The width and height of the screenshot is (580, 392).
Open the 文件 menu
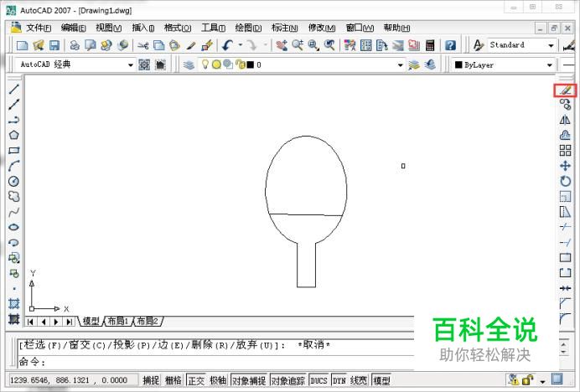point(39,28)
